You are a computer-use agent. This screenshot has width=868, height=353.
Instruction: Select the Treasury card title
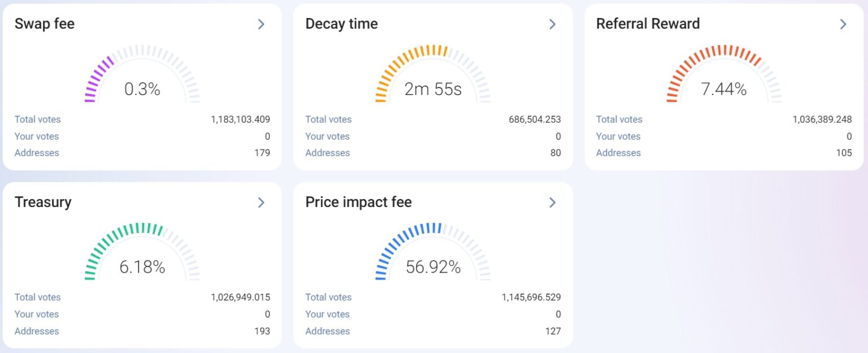pyautogui.click(x=43, y=202)
